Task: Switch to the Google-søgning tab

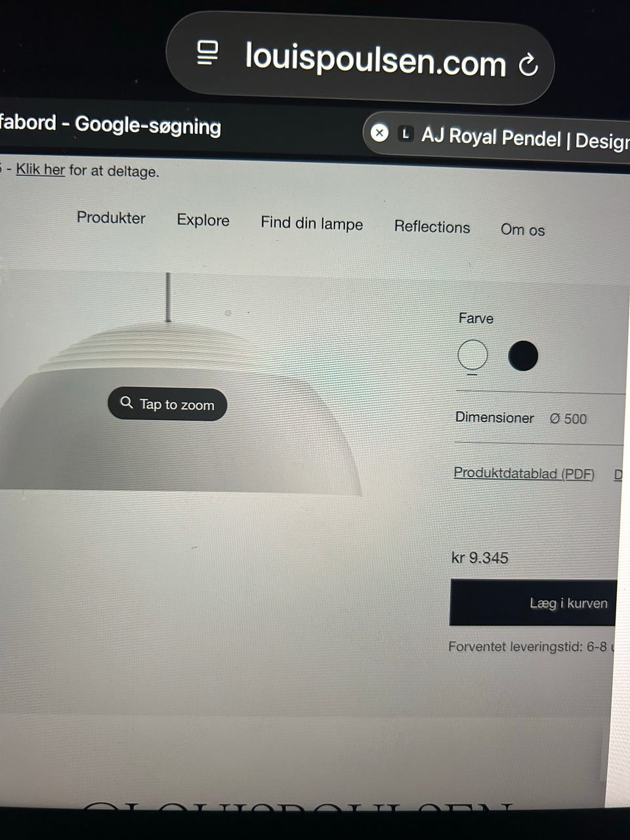Action: point(110,124)
